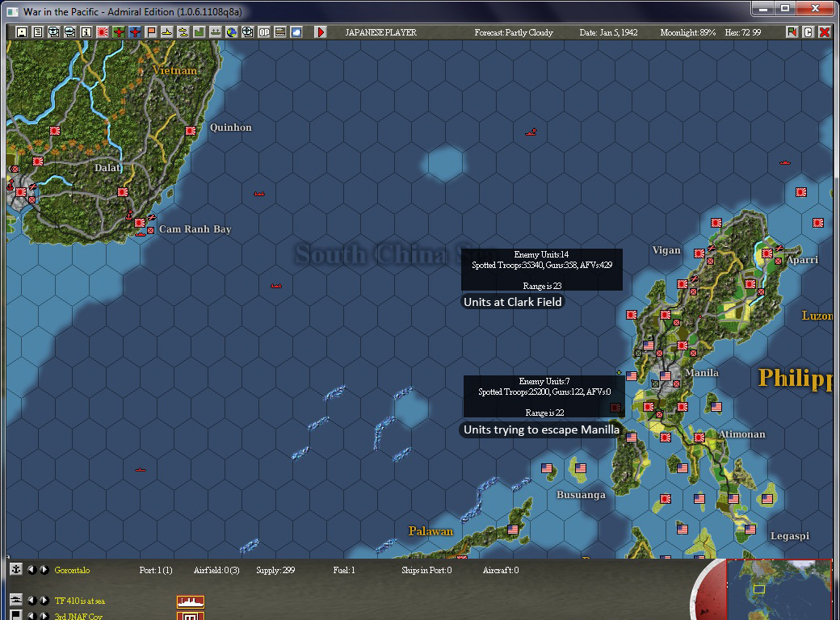Click the 'Forecast: Partly Cloudy' status text
The height and width of the screenshot is (620, 840).
(x=513, y=32)
